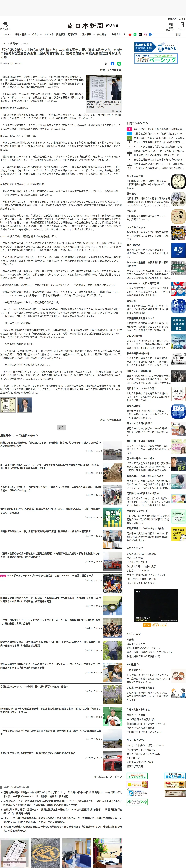This screenshot has height=868, width=186.
Task: Open the 鹿児島経済 news thumbnail
Action: pyautogui.click(x=113, y=517)
